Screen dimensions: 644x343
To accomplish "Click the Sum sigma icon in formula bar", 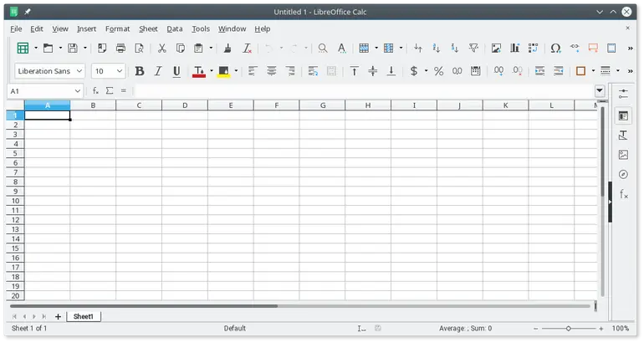I will [110, 90].
